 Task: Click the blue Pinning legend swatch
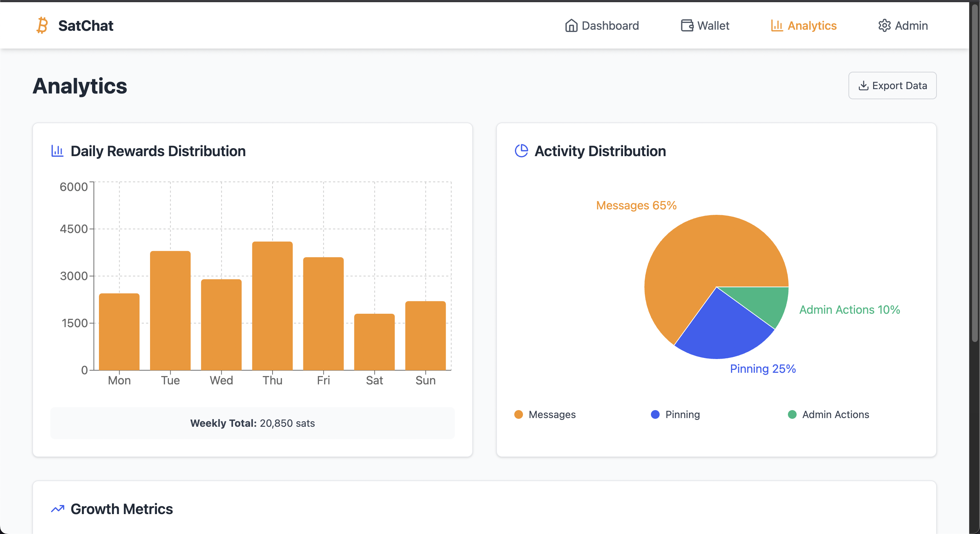(655, 414)
